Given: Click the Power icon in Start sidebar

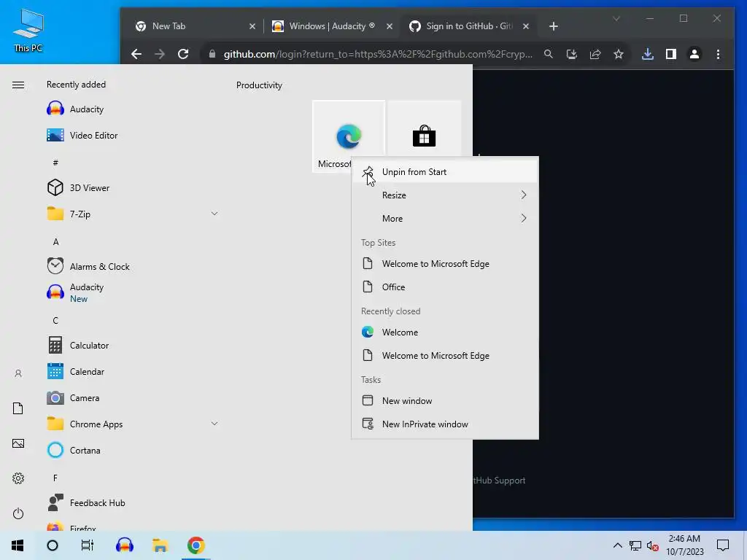Looking at the screenshot, I should [x=18, y=513].
